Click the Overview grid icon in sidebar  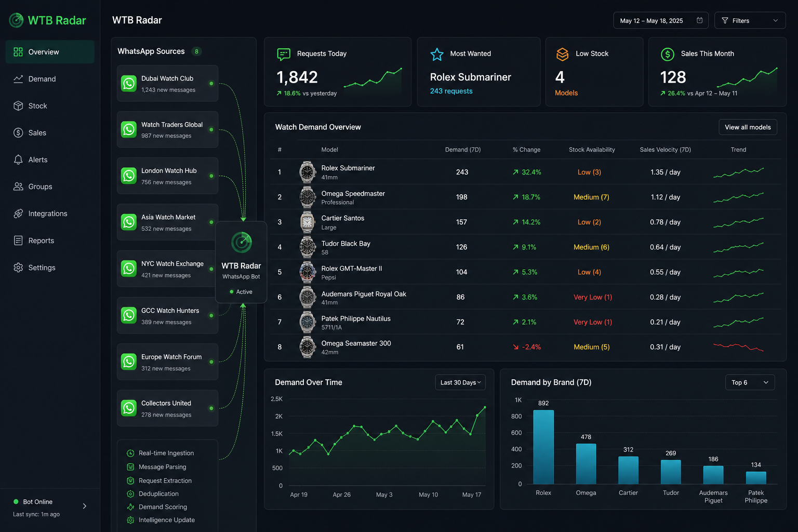(x=18, y=52)
